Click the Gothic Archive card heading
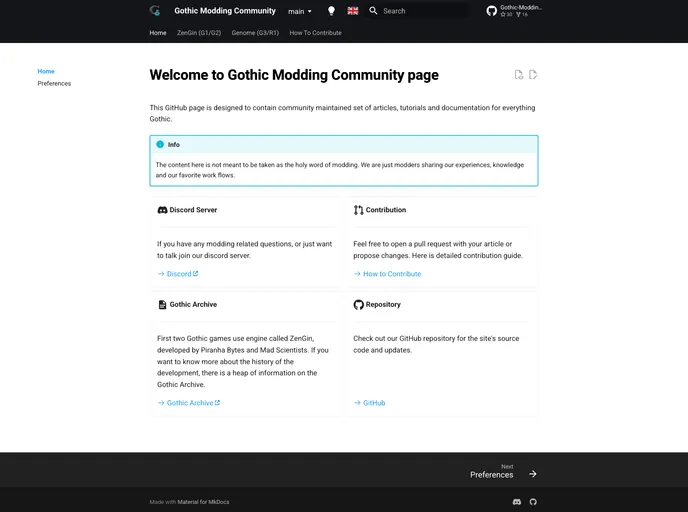 (x=193, y=304)
